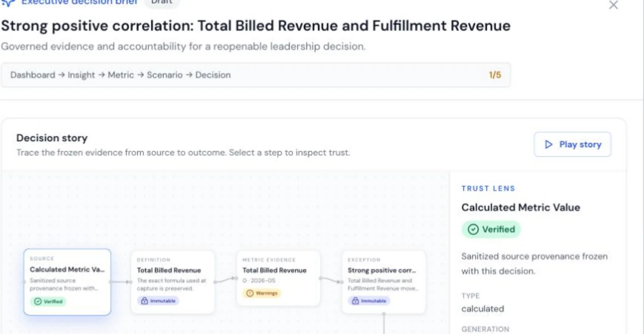Select the Source card "Calculated Metric Va..."

pos(67,282)
